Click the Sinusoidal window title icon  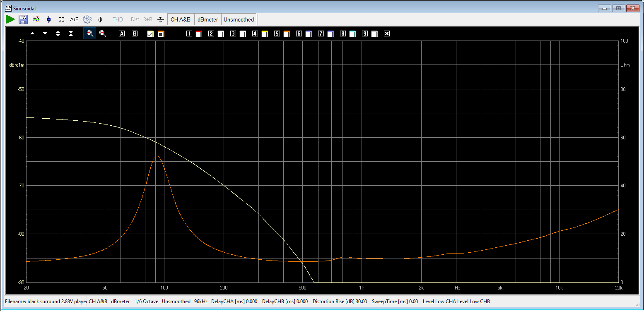pos(8,8)
